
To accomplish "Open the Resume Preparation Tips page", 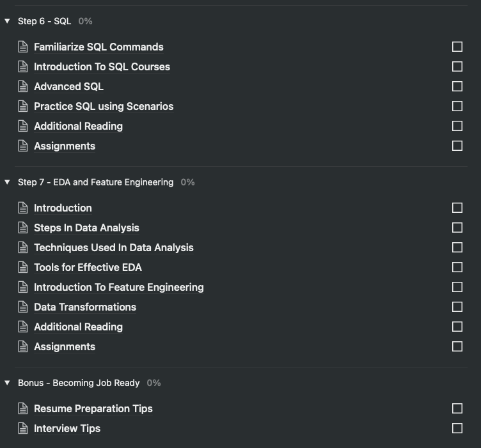I will click(93, 408).
